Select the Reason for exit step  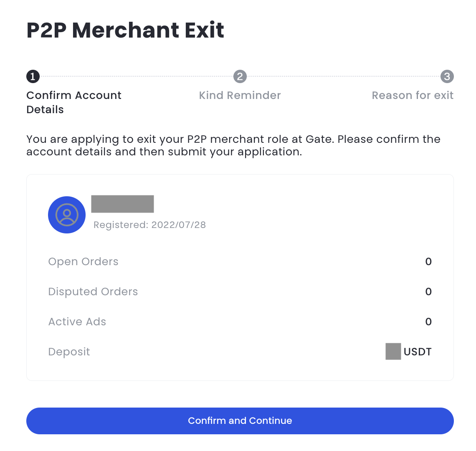413,95
